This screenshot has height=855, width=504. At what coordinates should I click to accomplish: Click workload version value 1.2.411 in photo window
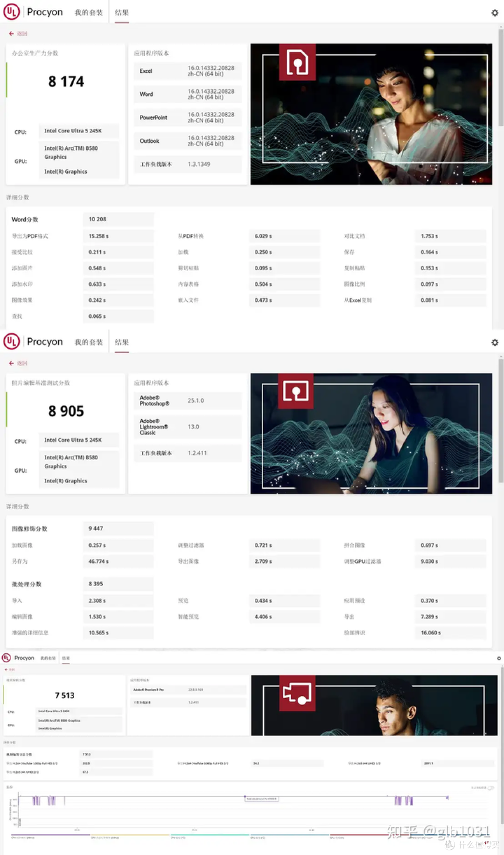(197, 453)
